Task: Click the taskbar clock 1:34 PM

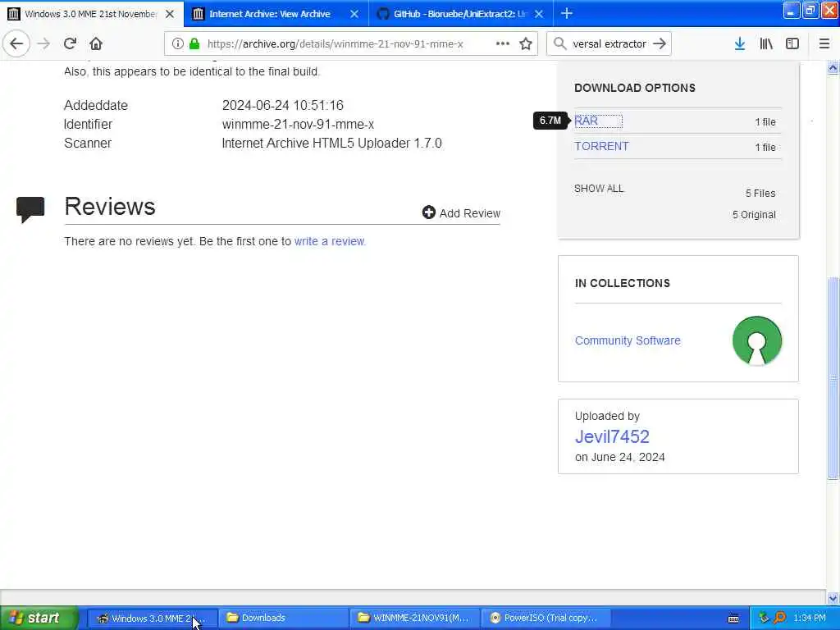Action: 809,618
